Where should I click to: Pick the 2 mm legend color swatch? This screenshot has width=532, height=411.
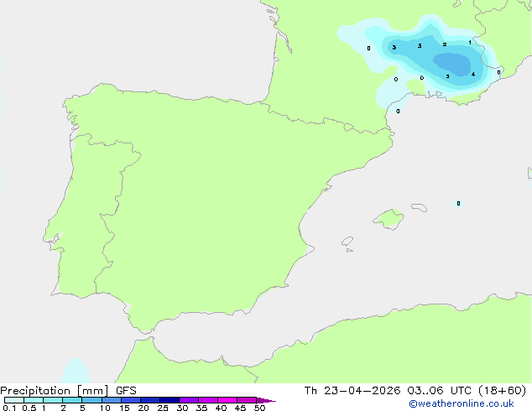pyautogui.click(x=72, y=400)
